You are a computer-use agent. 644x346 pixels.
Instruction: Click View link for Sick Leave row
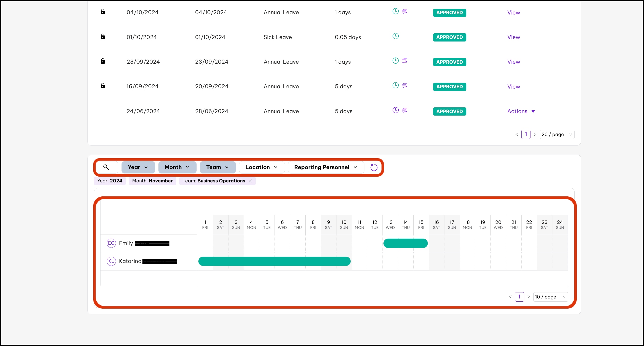[x=514, y=37]
